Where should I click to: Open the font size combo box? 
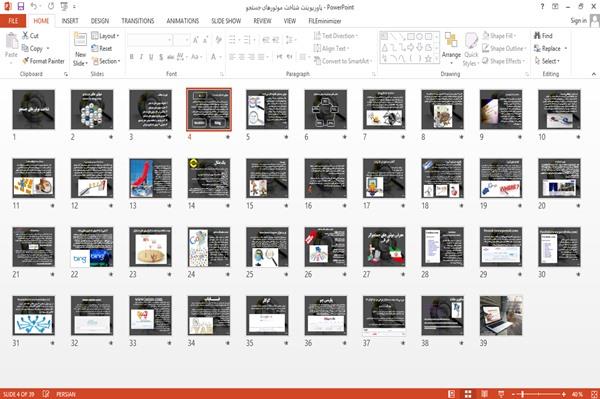[x=181, y=40]
